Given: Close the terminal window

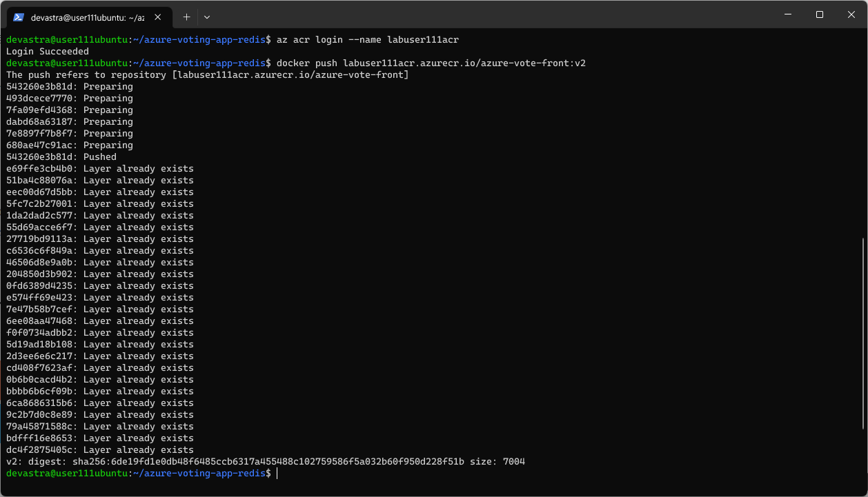Looking at the screenshot, I should pyautogui.click(x=851, y=14).
